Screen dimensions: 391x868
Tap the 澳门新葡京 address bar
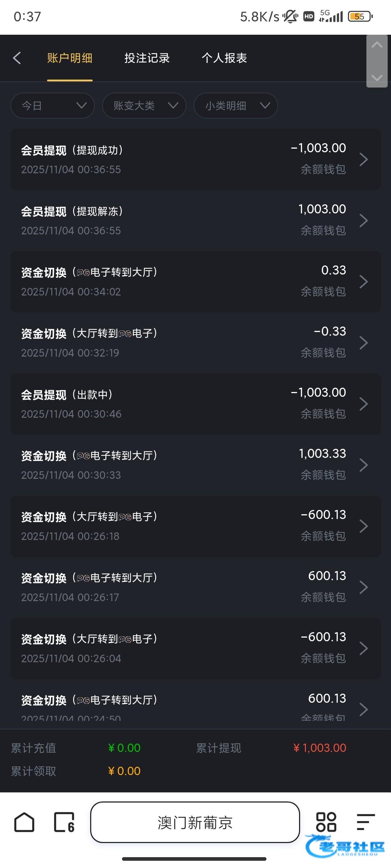point(195,822)
